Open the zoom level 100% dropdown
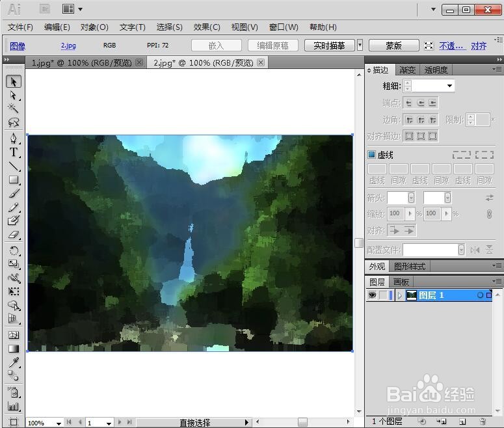Screen dimensions: 504x428 coord(59,423)
